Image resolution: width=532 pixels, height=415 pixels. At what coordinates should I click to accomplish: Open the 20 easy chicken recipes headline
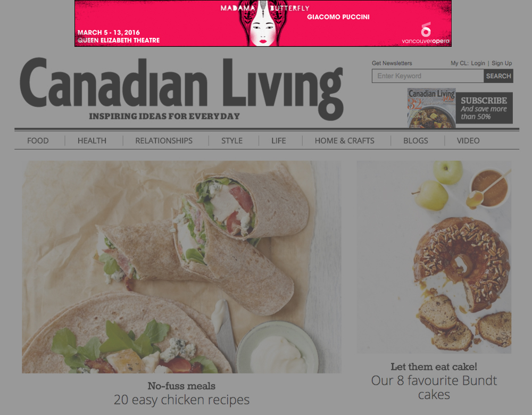(181, 400)
